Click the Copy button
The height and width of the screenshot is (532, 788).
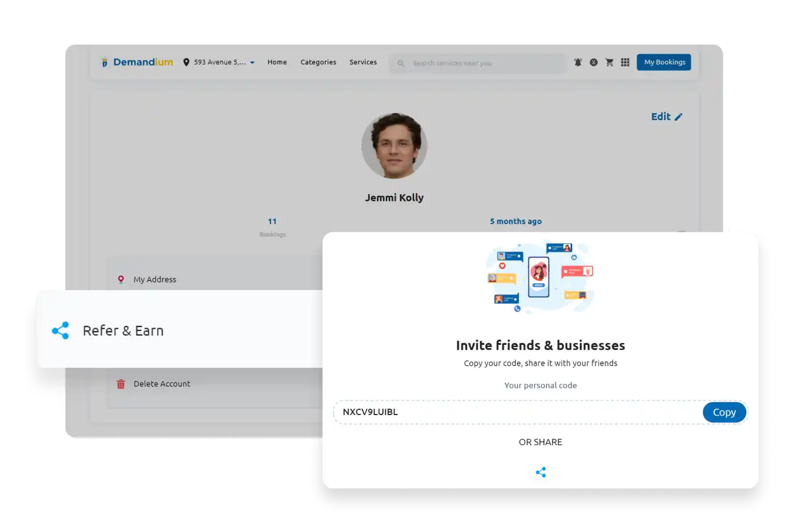click(724, 412)
